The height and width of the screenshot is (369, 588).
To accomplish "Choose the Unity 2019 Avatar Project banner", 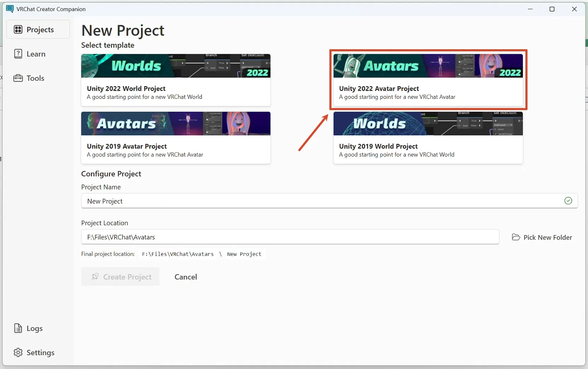I will coord(176,124).
